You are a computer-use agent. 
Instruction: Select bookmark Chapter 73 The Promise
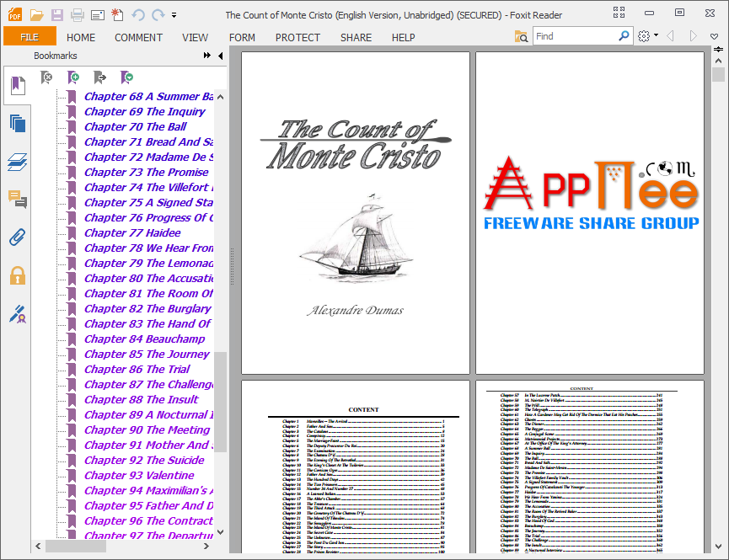tap(147, 172)
